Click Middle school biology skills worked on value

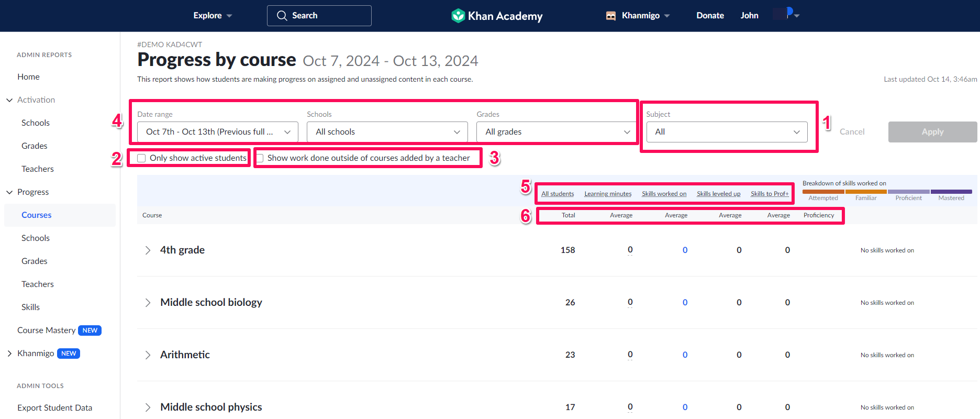pos(685,303)
